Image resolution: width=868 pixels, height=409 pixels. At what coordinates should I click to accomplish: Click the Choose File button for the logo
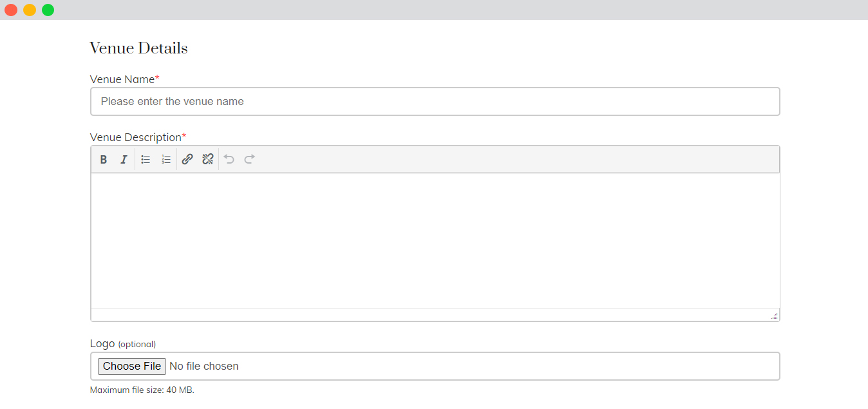tap(132, 366)
